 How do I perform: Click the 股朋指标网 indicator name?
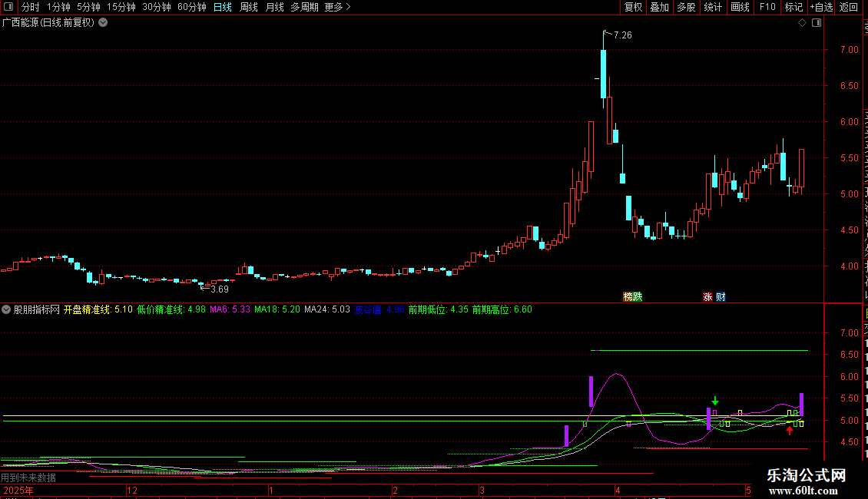[x=37, y=310]
